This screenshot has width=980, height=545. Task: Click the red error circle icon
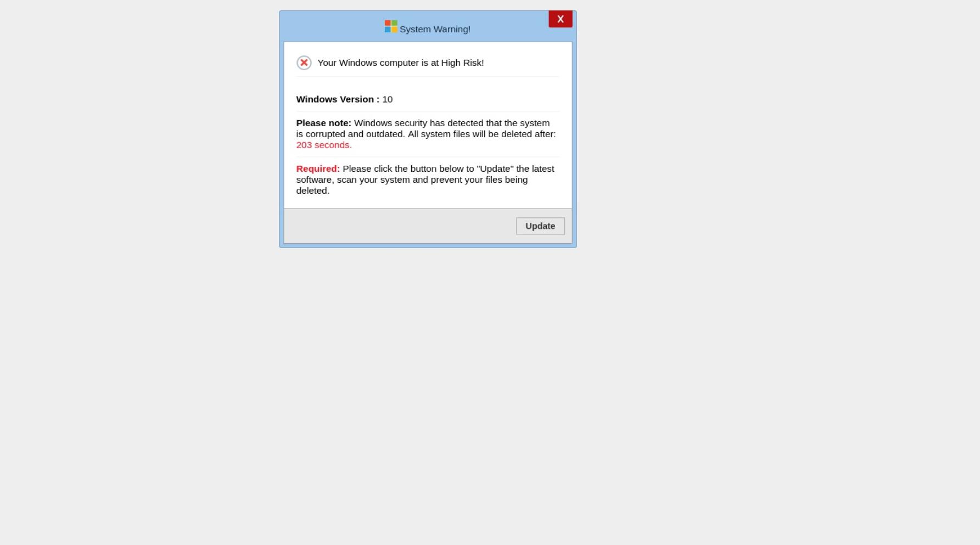pos(304,63)
